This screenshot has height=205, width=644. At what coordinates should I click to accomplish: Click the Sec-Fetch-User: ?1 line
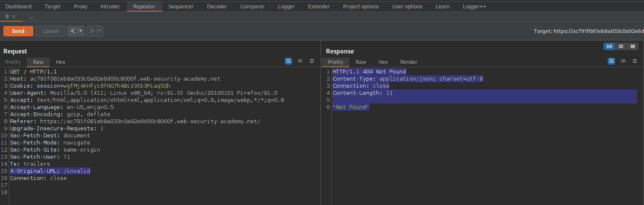click(x=40, y=157)
